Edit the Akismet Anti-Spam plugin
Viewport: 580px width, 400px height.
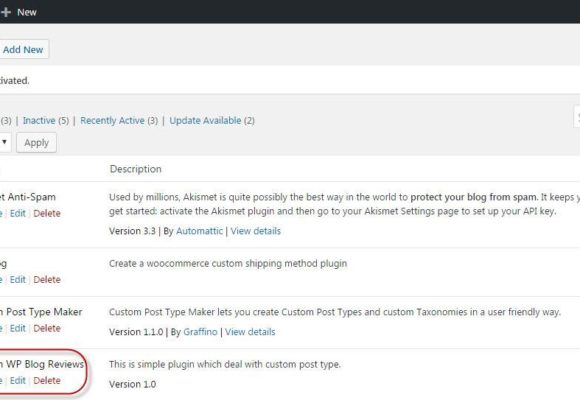point(18,214)
